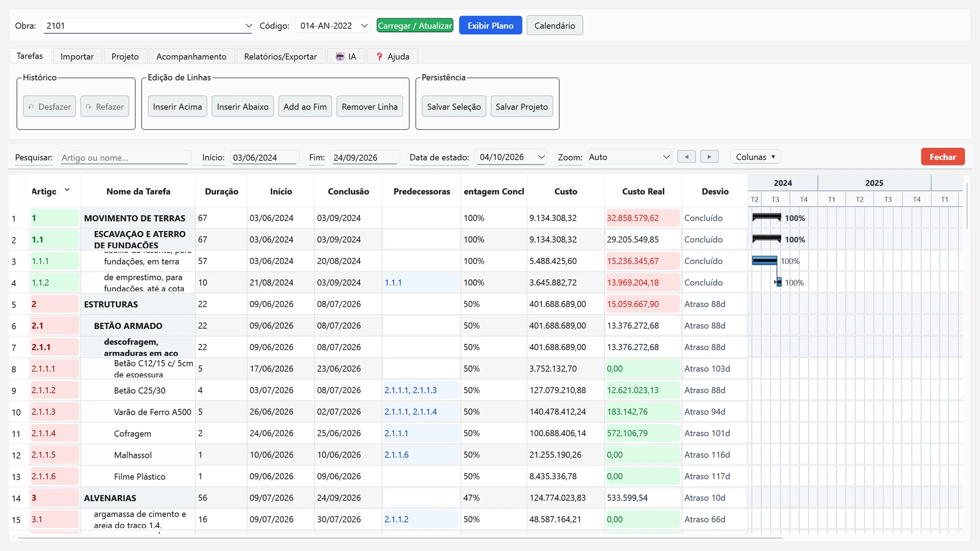Click predecessor link 2.1.1.6

click(396, 455)
